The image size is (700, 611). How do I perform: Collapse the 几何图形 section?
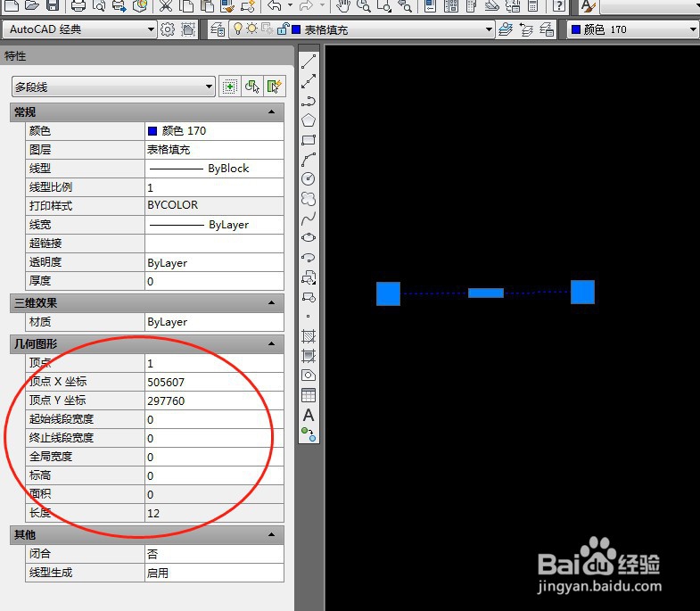[x=271, y=343]
